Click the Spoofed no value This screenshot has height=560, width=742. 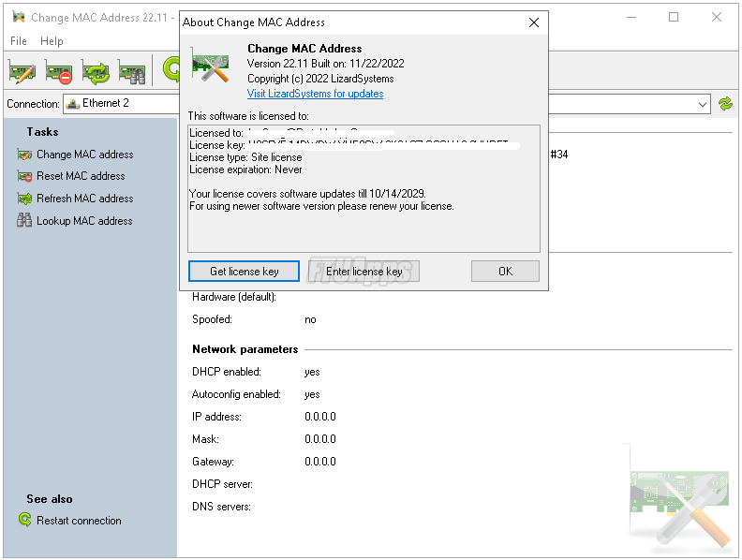click(x=310, y=319)
